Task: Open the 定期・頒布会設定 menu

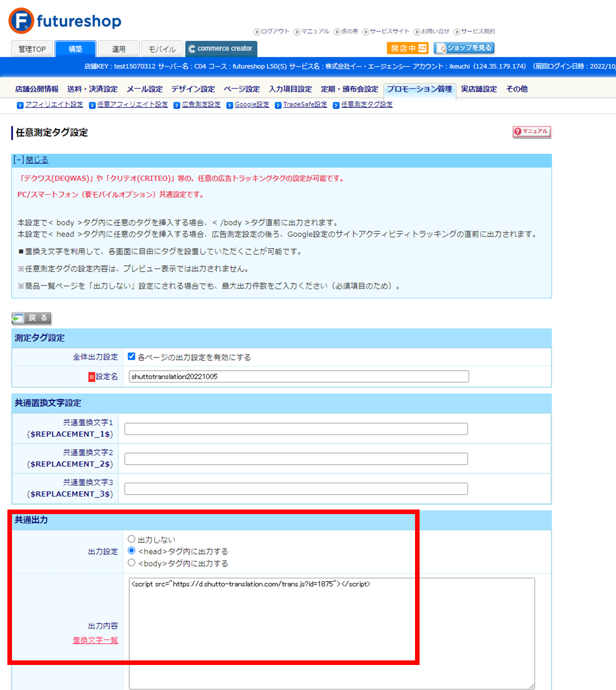Action: (x=349, y=89)
